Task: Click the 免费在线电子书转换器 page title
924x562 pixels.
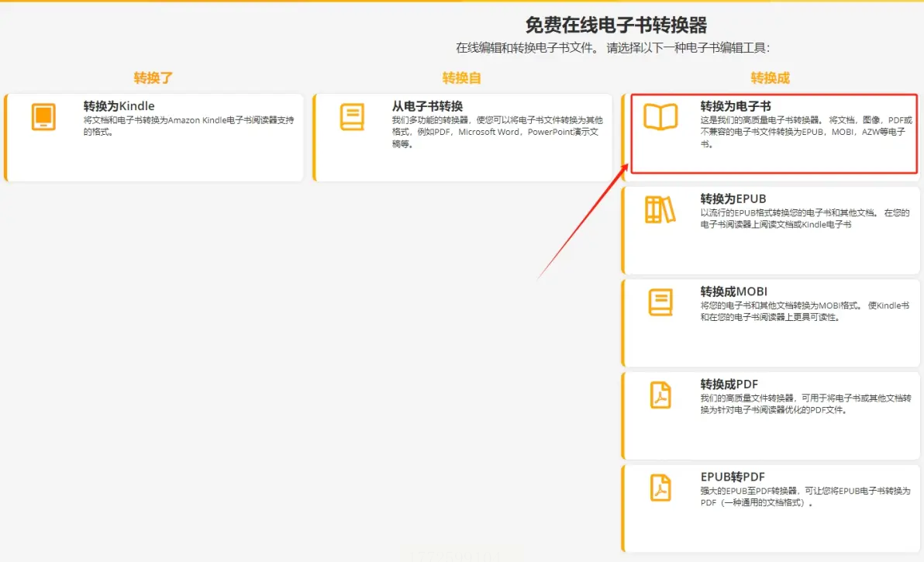Action: coord(615,25)
